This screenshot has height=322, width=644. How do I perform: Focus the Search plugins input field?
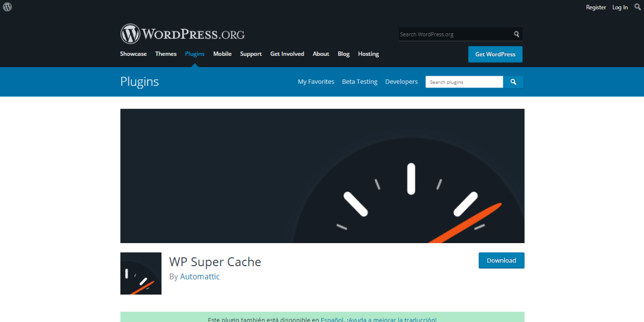(x=464, y=82)
